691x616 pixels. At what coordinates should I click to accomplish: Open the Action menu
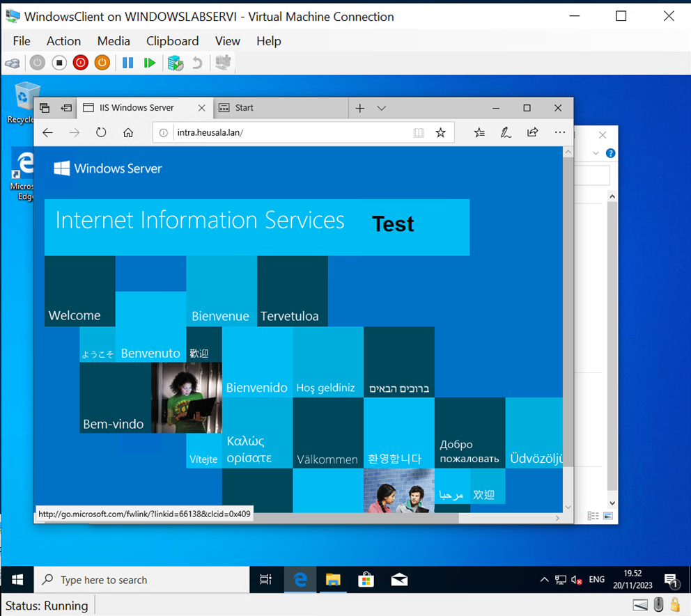(63, 41)
